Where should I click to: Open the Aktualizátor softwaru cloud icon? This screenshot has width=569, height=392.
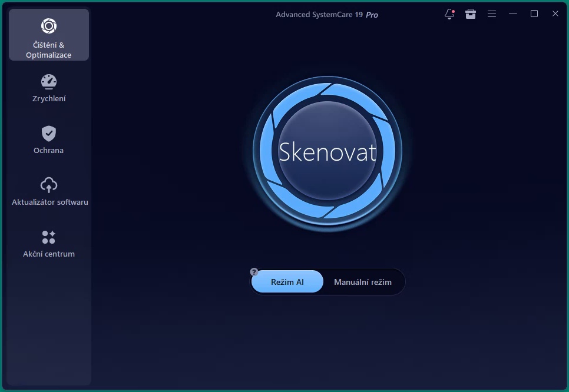[49, 185]
